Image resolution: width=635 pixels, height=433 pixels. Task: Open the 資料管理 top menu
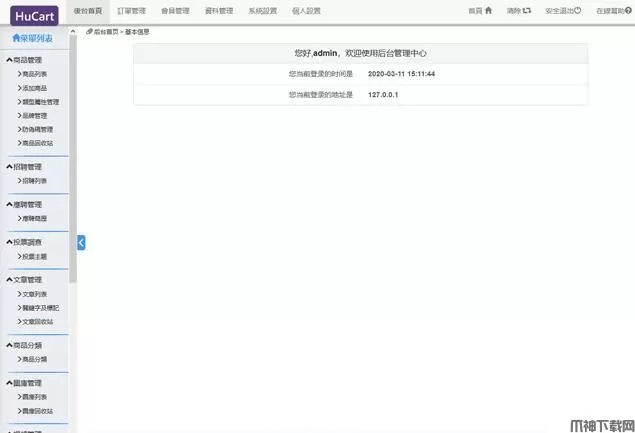219,11
